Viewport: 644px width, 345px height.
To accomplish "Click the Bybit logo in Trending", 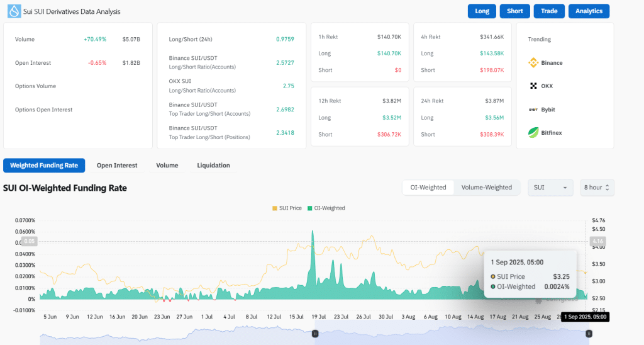I will (533, 110).
